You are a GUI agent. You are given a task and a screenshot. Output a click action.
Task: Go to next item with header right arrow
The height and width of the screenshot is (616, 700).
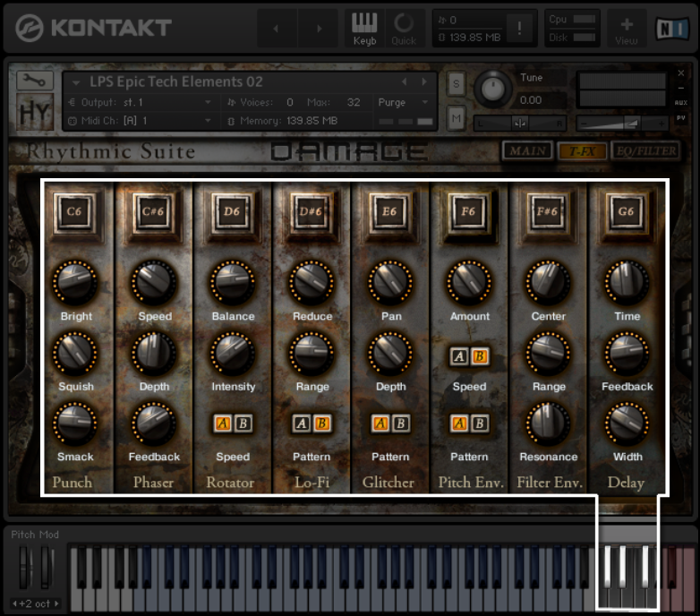click(x=319, y=29)
